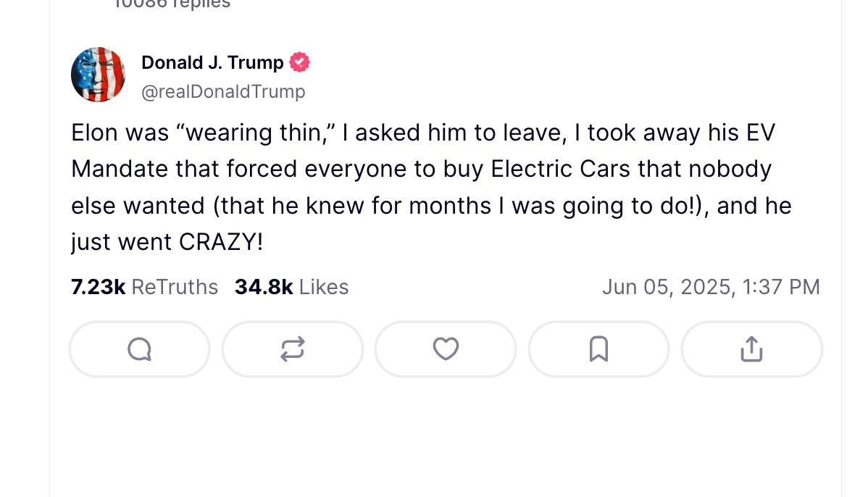
Task: Click the heart icon to like the post
Action: (446, 349)
